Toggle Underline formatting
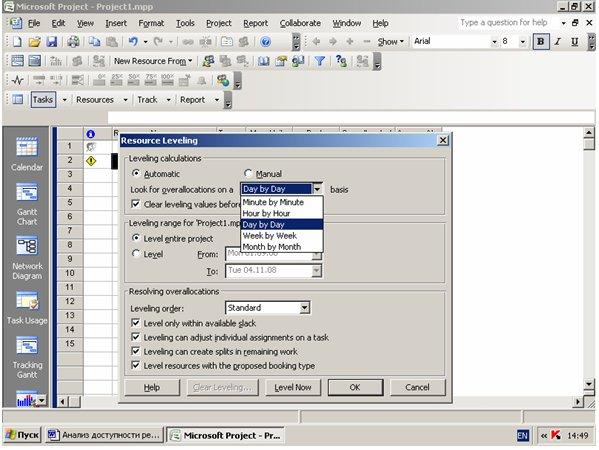The image size is (599, 450). pos(575,42)
